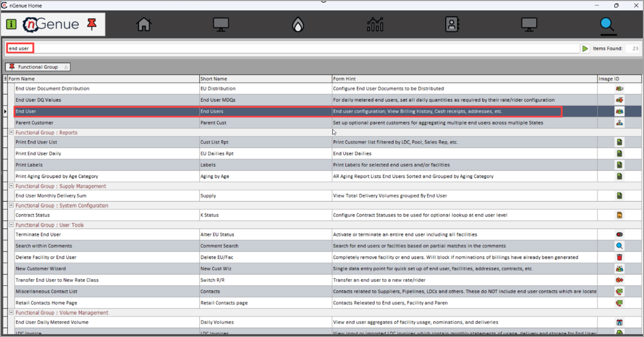Screen dimensions: 644x337
Task: Select 'End User Document Distribution' form name
Action: [x=52, y=88]
